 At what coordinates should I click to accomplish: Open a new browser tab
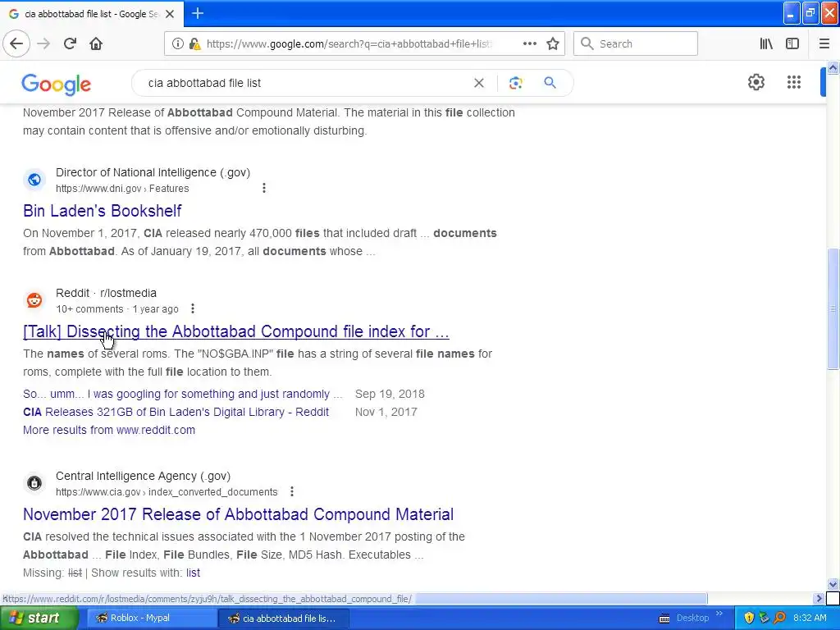coord(198,13)
